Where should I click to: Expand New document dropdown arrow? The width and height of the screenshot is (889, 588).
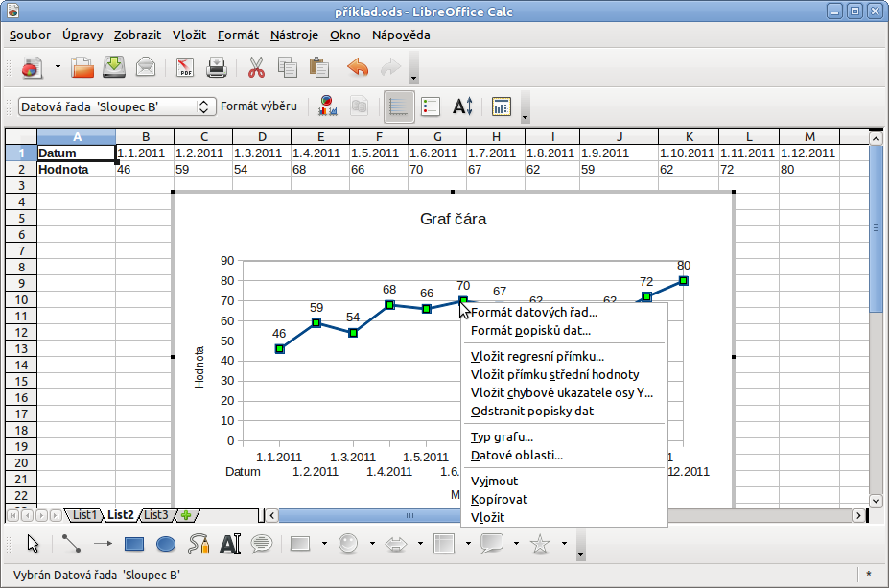click(58, 67)
